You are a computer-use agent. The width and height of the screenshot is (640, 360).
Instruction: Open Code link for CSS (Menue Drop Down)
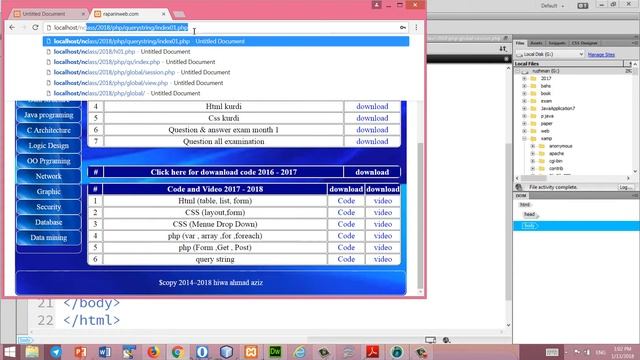click(346, 224)
